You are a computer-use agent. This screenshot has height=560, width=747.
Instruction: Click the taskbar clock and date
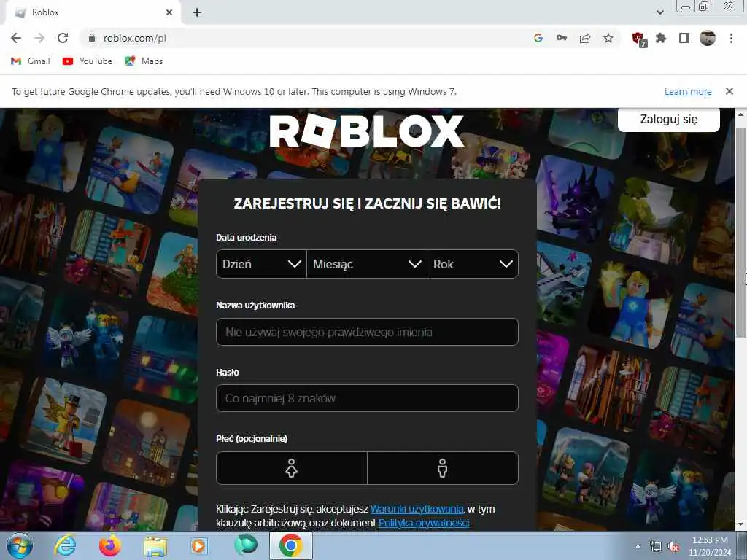click(709, 546)
